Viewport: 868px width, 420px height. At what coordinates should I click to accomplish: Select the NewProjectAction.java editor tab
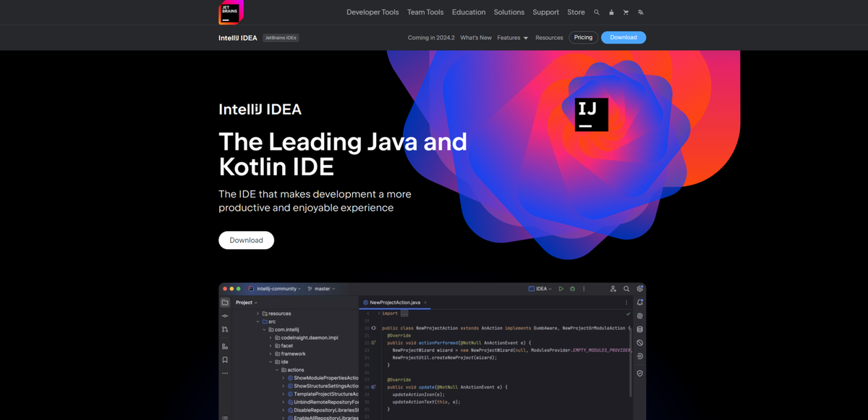pyautogui.click(x=394, y=302)
